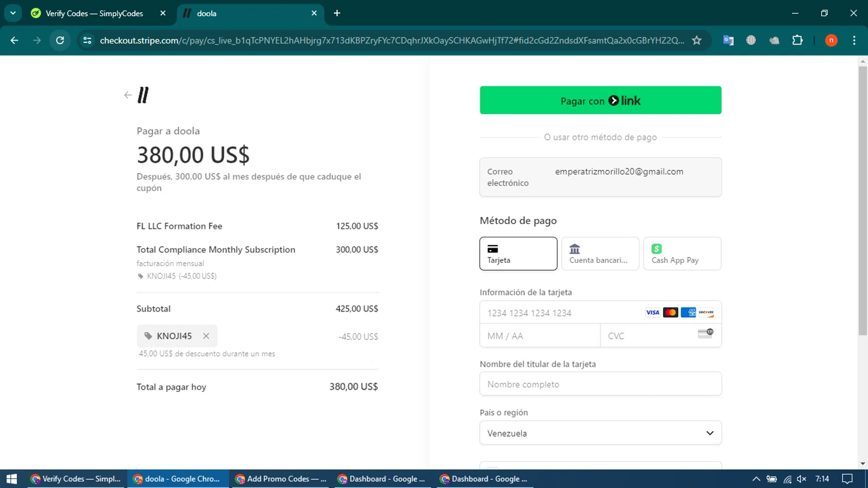Click the Google Translate extension icon
Viewport: 868px width, 488px height.
pyautogui.click(x=729, y=41)
